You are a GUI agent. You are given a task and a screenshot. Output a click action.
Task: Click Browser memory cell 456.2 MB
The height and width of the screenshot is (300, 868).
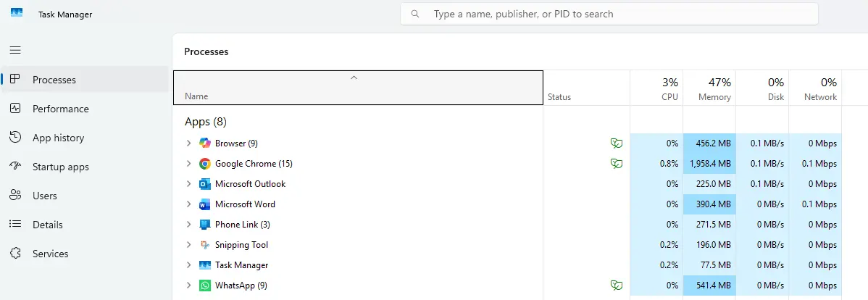coord(709,143)
